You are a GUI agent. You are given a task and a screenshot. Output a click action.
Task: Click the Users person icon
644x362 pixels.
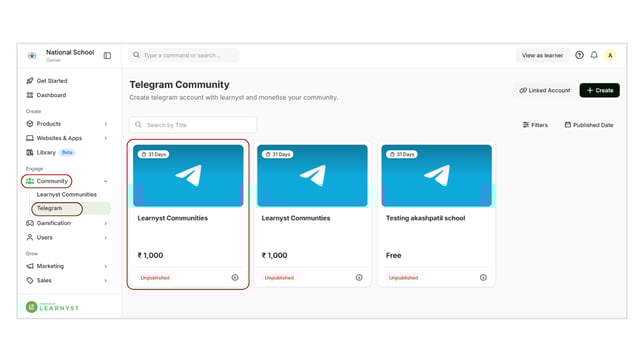pyautogui.click(x=30, y=237)
